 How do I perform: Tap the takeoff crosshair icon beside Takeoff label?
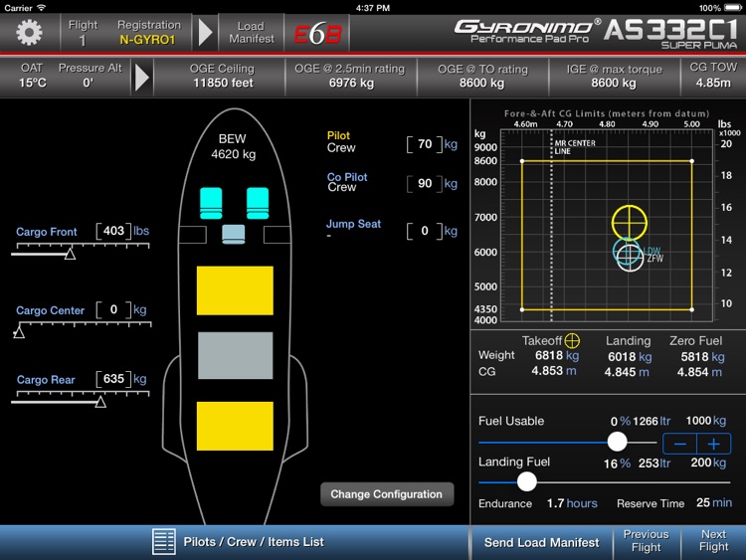click(x=572, y=340)
